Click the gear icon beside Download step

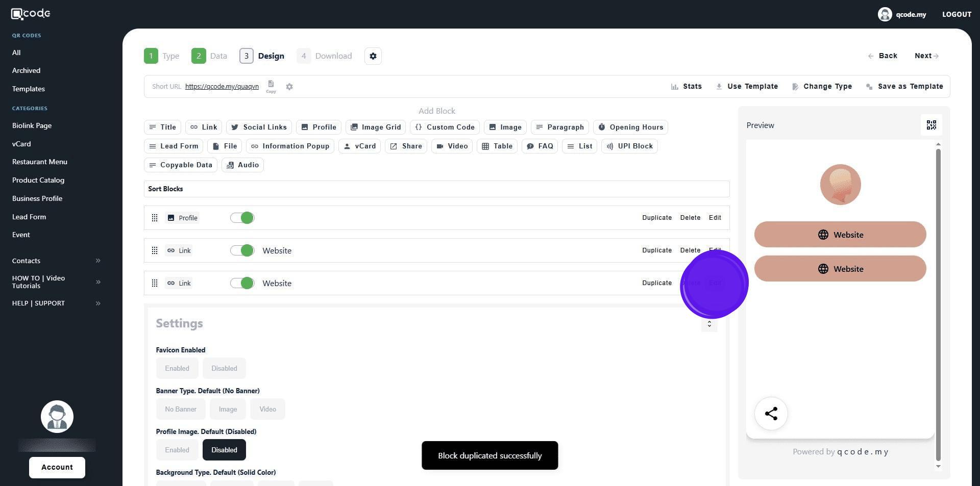(x=373, y=56)
